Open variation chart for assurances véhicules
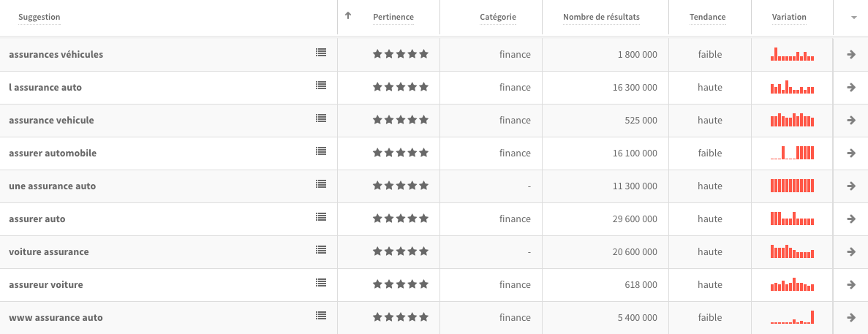The image size is (868, 334). [x=792, y=53]
